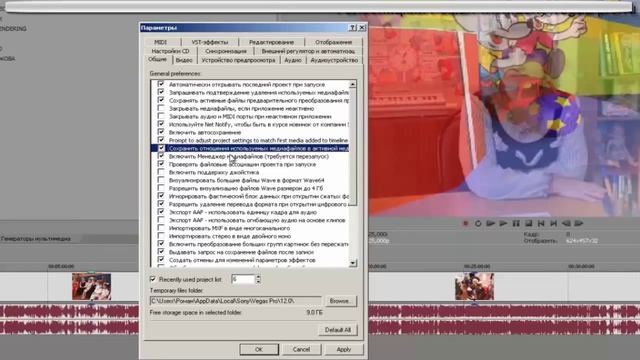Click the Temporary files folder path field
Image resolution: width=640 pixels, height=360 pixels.
tap(236, 301)
